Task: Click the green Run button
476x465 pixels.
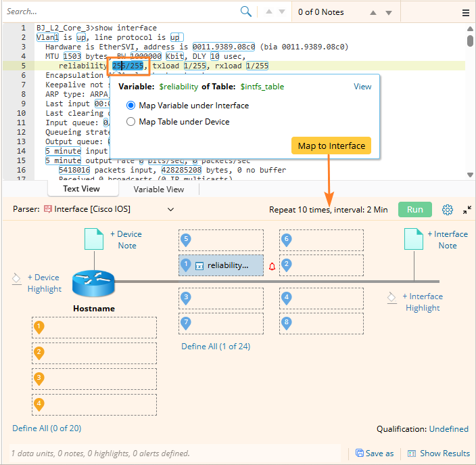Action: click(415, 209)
